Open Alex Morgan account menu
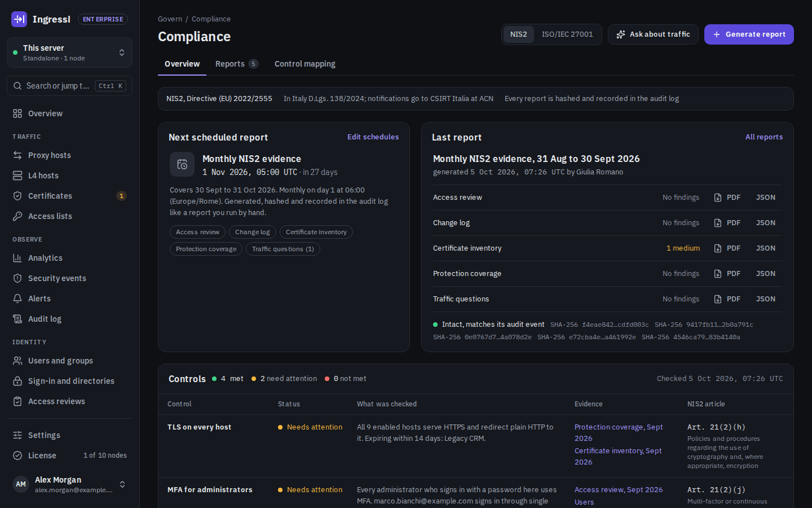 pyautogui.click(x=69, y=484)
